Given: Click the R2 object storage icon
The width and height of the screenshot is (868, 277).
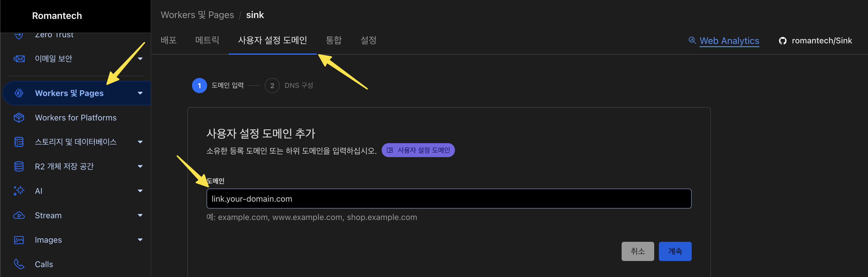Looking at the screenshot, I should coord(19,166).
